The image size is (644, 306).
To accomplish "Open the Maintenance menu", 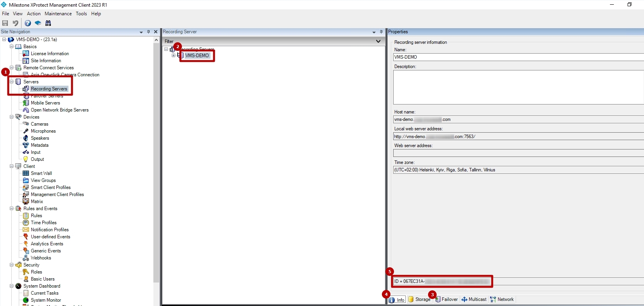I will tap(58, 14).
